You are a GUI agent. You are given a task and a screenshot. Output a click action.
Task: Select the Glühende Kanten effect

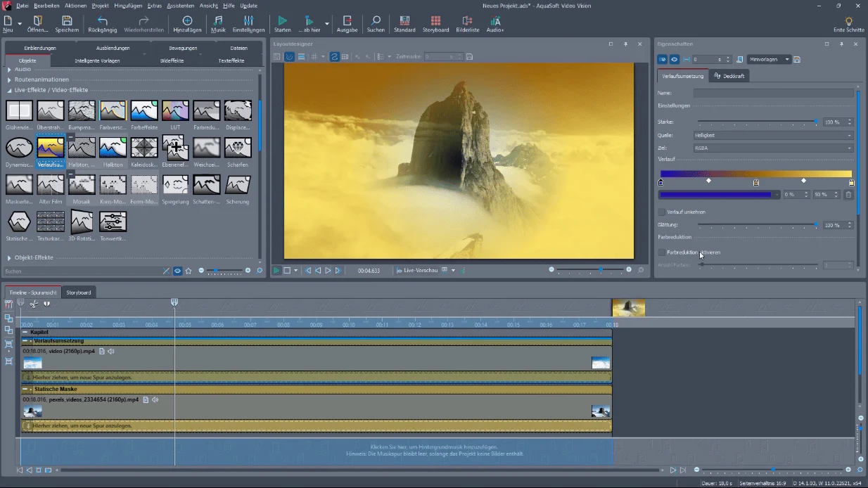tap(19, 110)
